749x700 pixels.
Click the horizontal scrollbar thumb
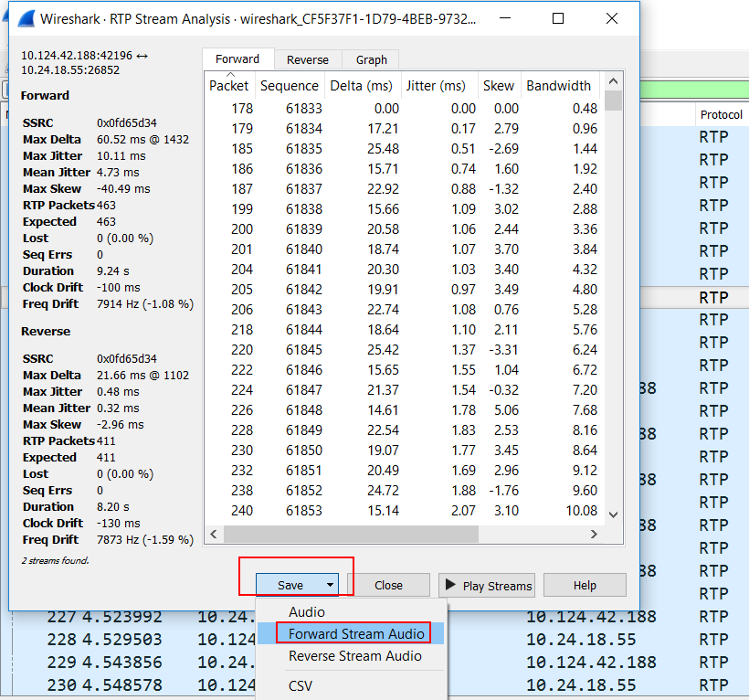(x=351, y=534)
